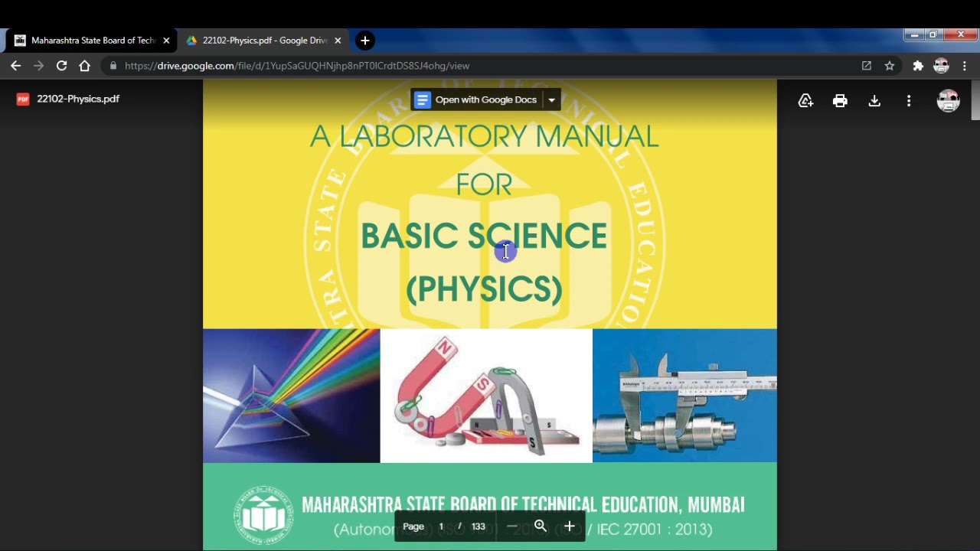The height and width of the screenshot is (551, 980).
Task: Click the address bar URL
Action: coord(297,66)
